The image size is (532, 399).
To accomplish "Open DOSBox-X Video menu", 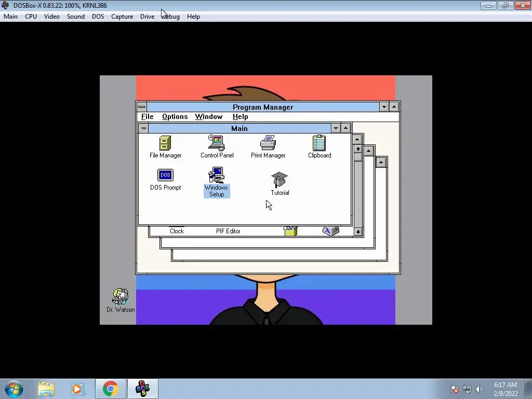I will click(x=51, y=17).
